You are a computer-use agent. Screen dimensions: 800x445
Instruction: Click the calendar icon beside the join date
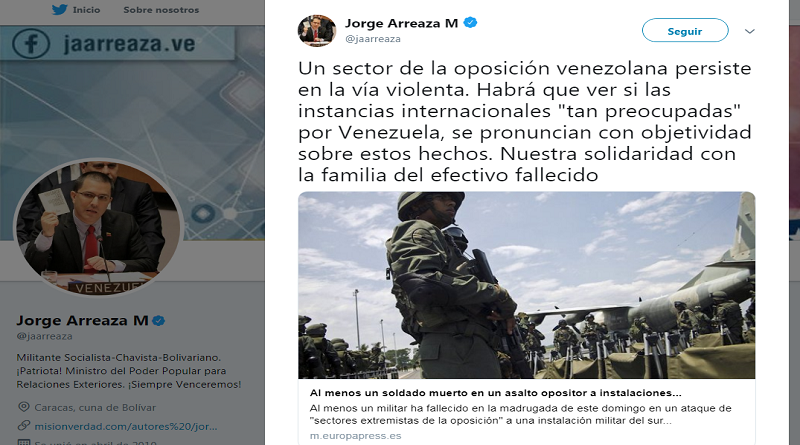point(23,442)
